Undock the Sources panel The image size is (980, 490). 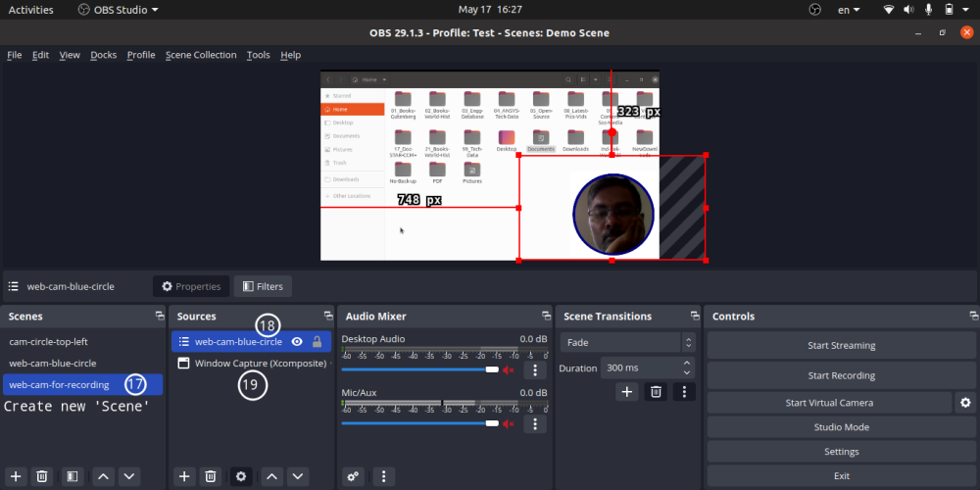coord(328,317)
